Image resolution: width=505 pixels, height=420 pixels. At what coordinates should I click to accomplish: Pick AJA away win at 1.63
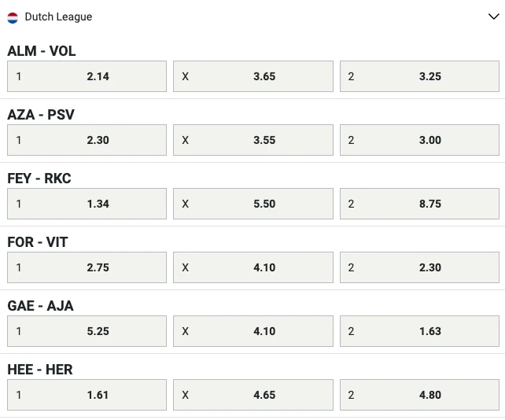pos(420,331)
